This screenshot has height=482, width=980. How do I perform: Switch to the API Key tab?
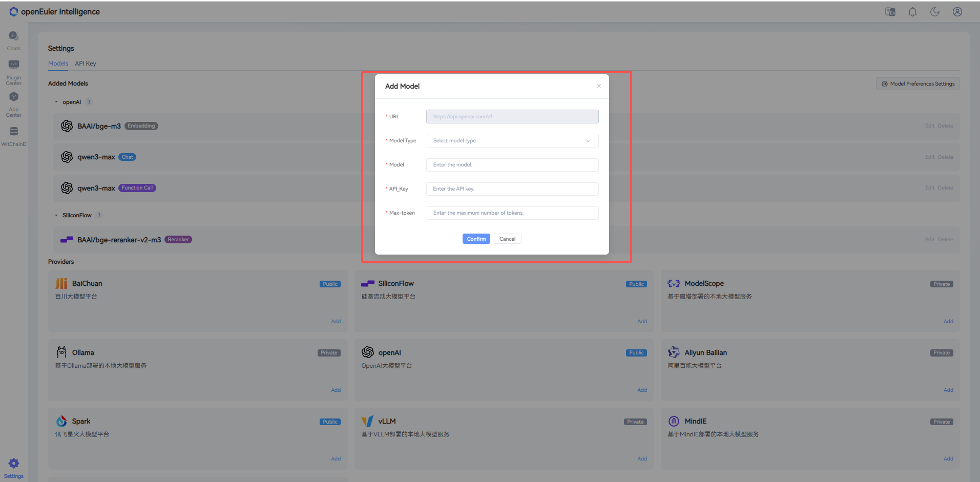(x=86, y=64)
